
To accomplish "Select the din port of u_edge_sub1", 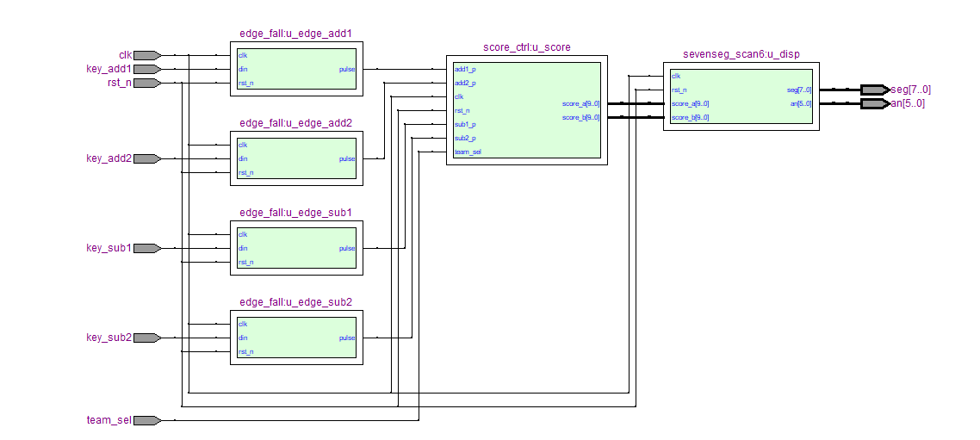I will (x=243, y=248).
